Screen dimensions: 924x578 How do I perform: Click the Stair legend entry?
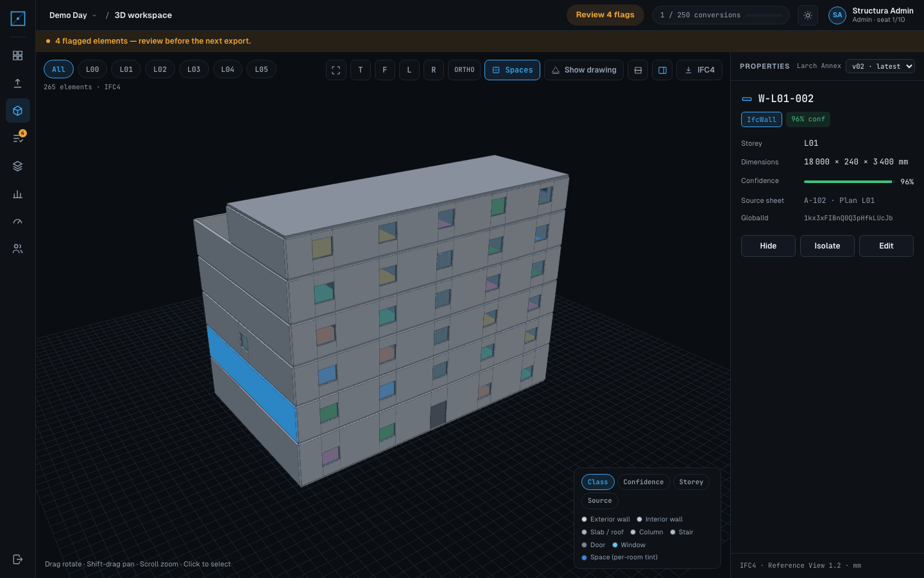[x=681, y=532]
